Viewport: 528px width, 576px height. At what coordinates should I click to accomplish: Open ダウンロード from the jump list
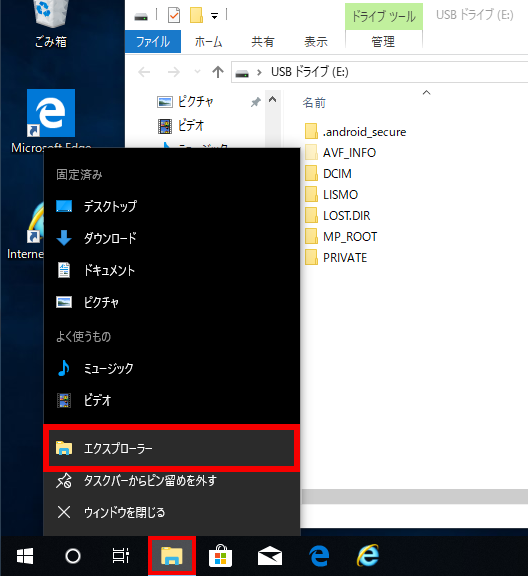(172, 238)
